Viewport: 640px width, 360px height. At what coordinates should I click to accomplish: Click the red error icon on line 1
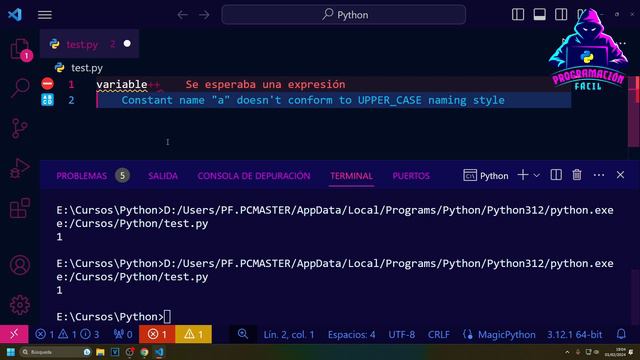[47, 84]
